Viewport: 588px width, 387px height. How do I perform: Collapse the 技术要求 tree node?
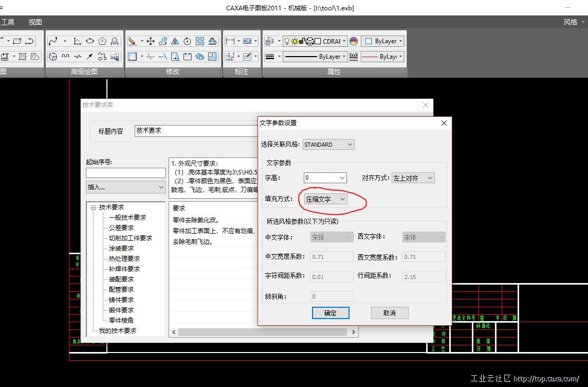94,207
